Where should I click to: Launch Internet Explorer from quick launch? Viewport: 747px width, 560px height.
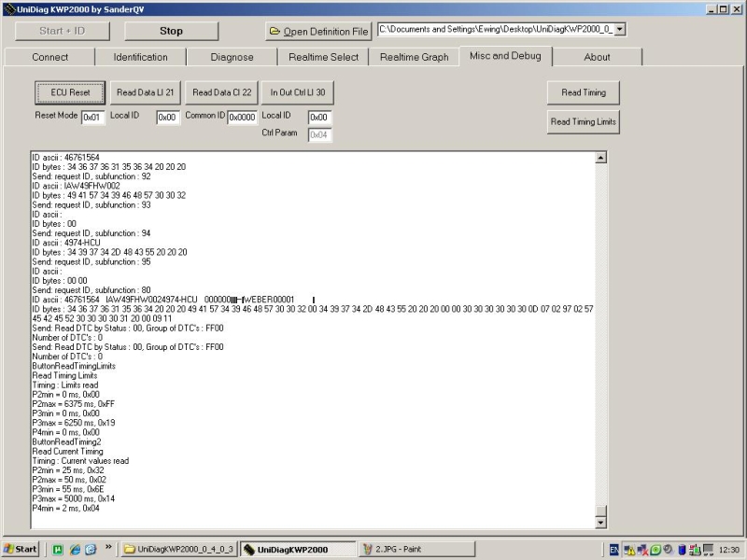click(x=74, y=549)
